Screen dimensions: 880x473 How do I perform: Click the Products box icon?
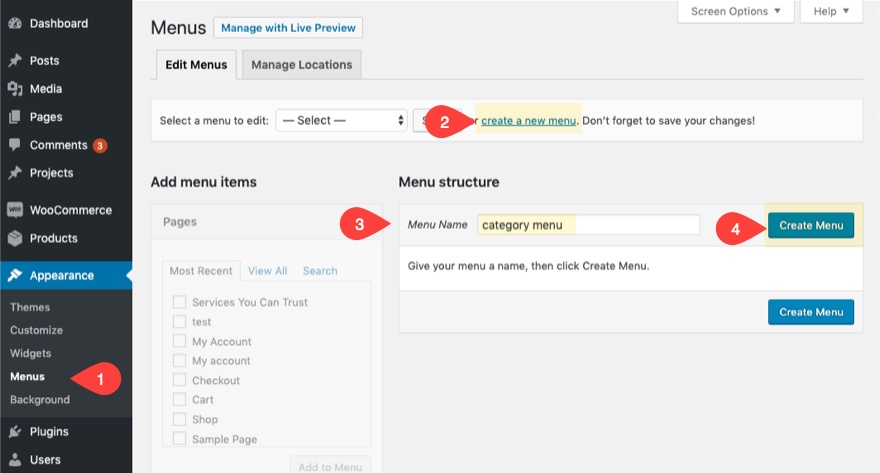pos(15,238)
